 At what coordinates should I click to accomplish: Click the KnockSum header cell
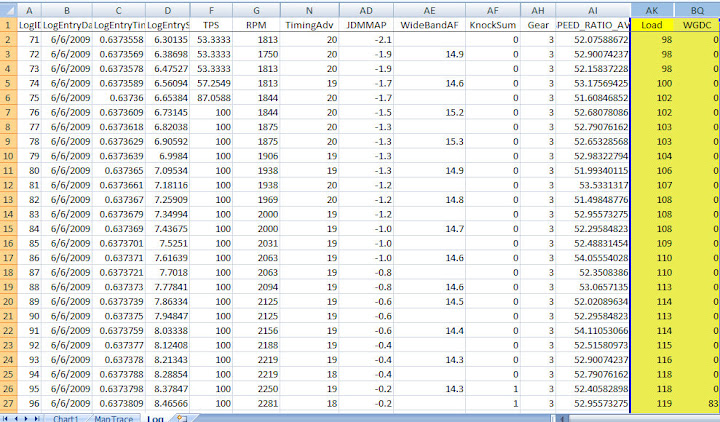click(493, 25)
